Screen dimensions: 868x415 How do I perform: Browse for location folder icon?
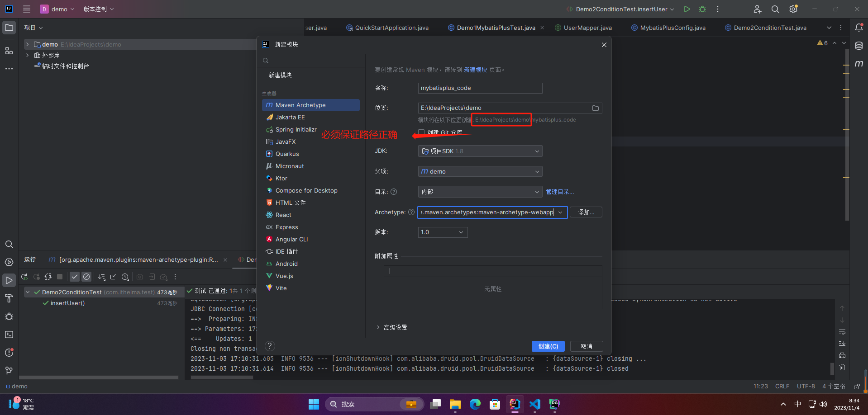coord(596,108)
